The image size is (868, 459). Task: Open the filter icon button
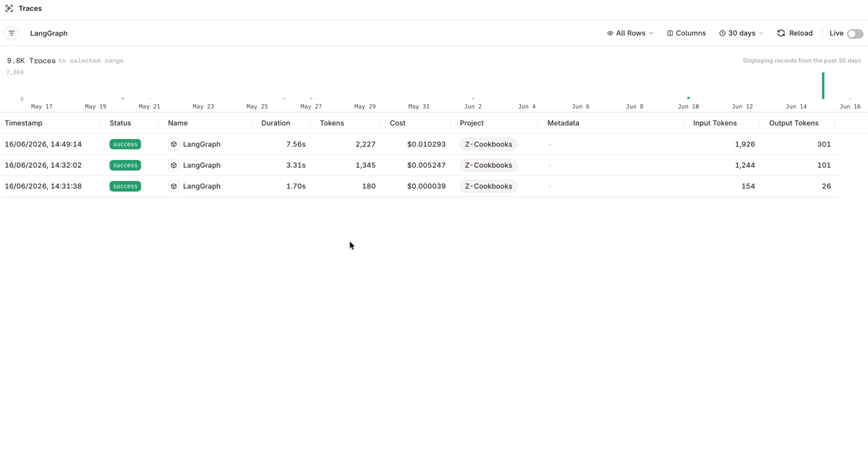click(12, 33)
